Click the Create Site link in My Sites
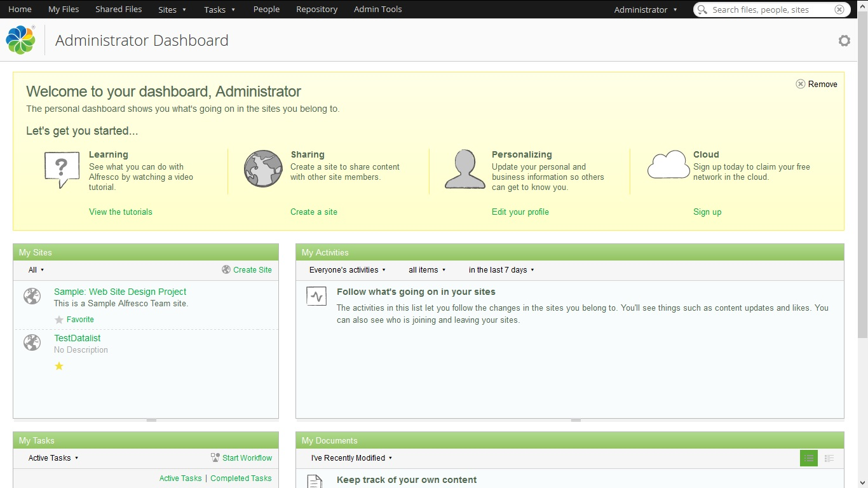This screenshot has width=868, height=488. (x=252, y=270)
